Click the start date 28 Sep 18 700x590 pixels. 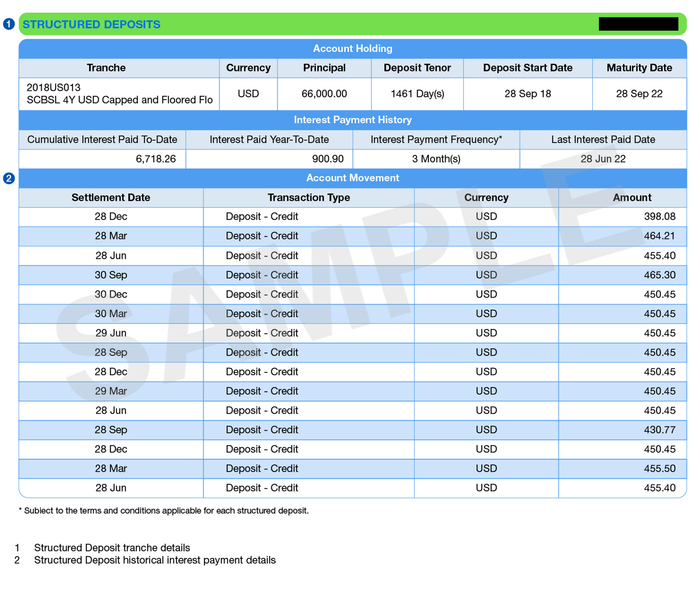(x=528, y=94)
